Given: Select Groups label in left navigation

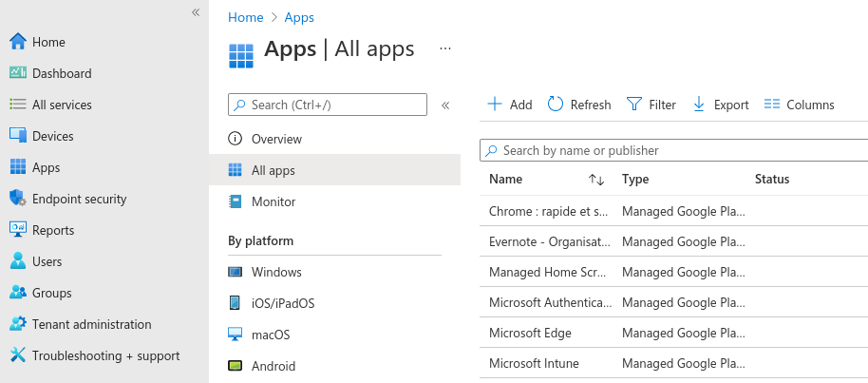Looking at the screenshot, I should 52,293.
